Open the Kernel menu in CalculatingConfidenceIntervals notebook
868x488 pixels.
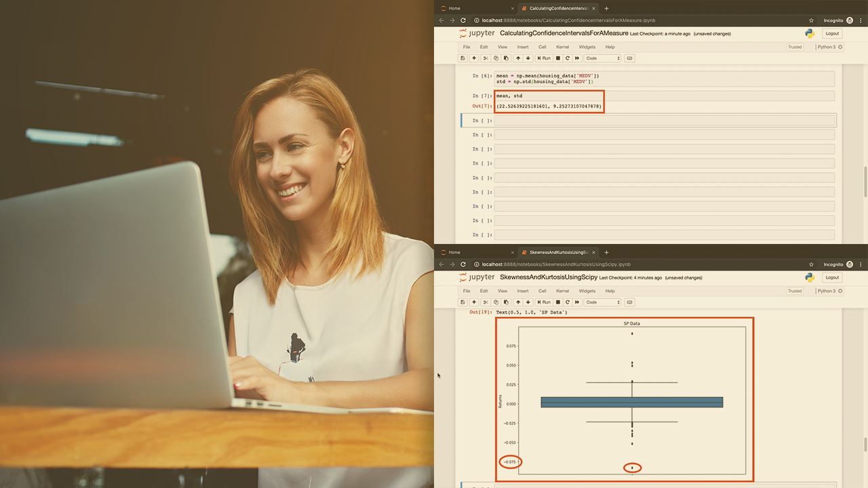[x=563, y=47]
